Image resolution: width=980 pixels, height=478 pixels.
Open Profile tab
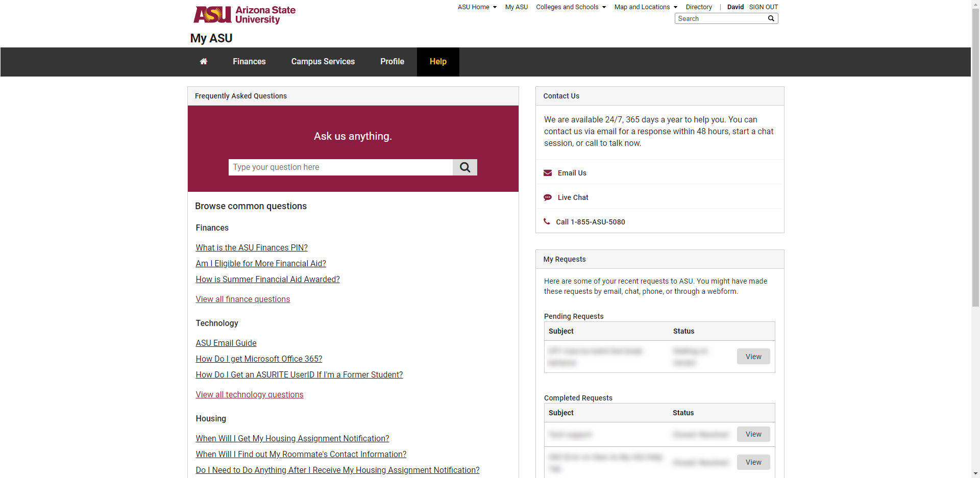(x=392, y=62)
